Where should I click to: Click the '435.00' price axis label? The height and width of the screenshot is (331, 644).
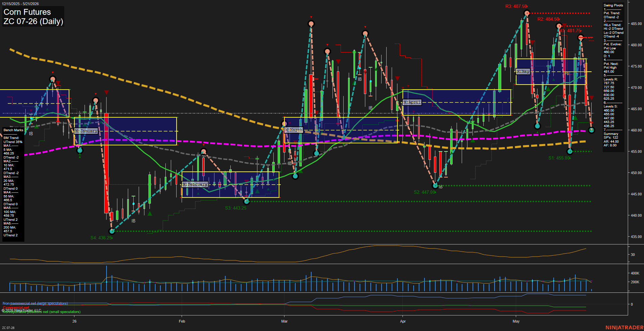point(636,237)
